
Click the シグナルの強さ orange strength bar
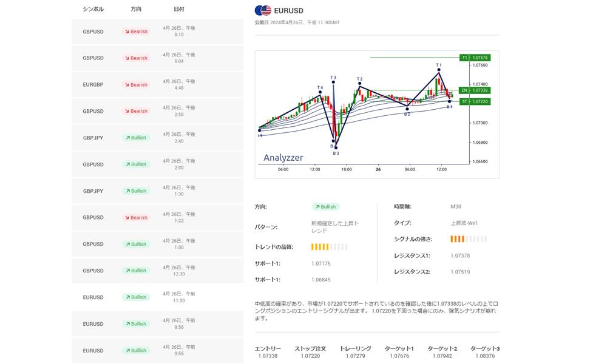coord(468,239)
